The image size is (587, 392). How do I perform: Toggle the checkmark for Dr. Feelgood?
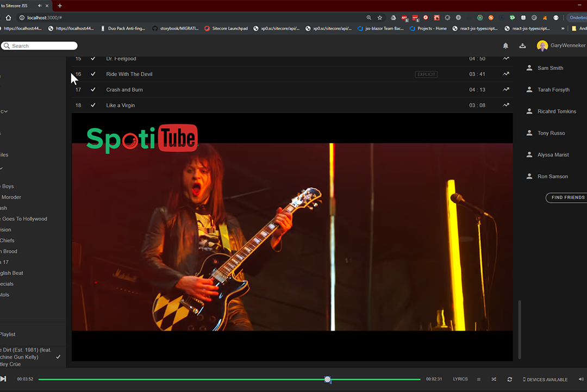click(x=93, y=59)
